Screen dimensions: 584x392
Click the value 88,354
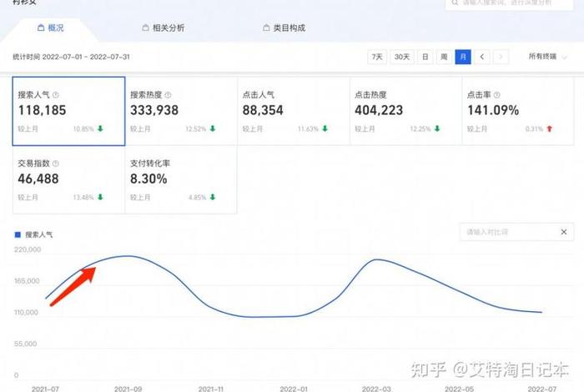point(263,110)
